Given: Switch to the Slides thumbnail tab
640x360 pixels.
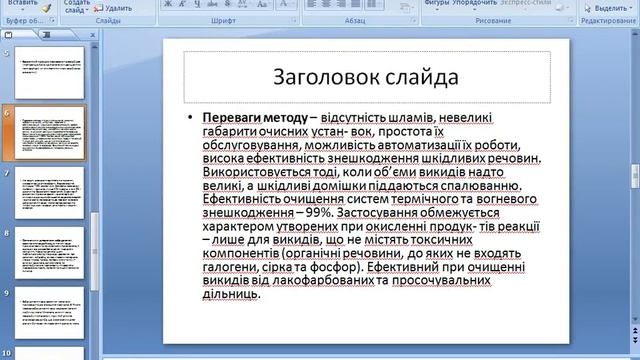Looking at the screenshot, I should pos(9,35).
